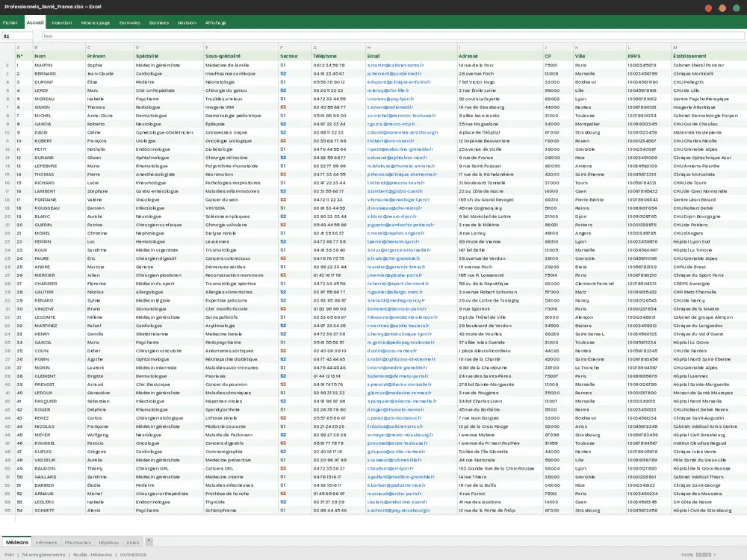Click the email link for François Robert
The height and width of the screenshot is (560, 747).
pos(391,140)
